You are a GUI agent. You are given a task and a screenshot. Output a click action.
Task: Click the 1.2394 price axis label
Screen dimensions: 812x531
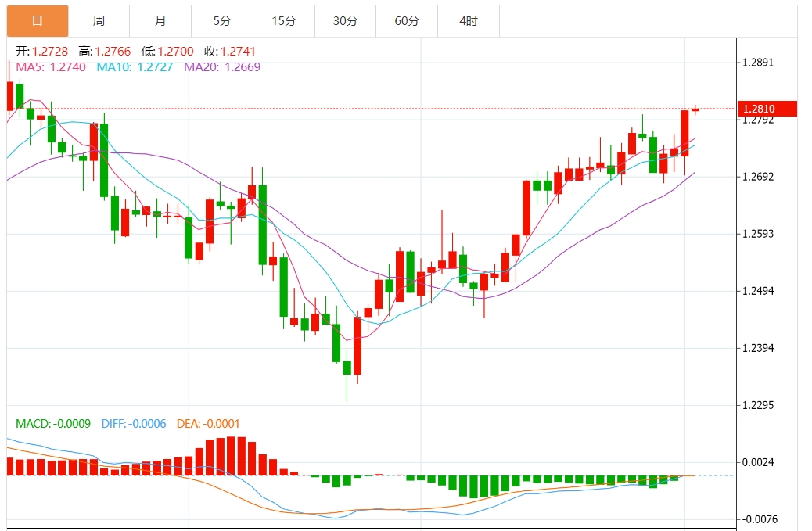tap(757, 348)
